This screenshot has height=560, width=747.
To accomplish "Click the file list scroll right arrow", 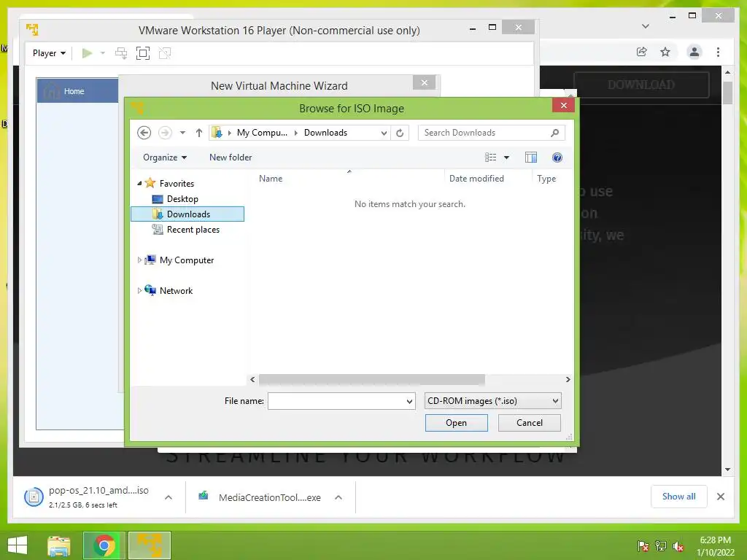I will click(x=568, y=379).
